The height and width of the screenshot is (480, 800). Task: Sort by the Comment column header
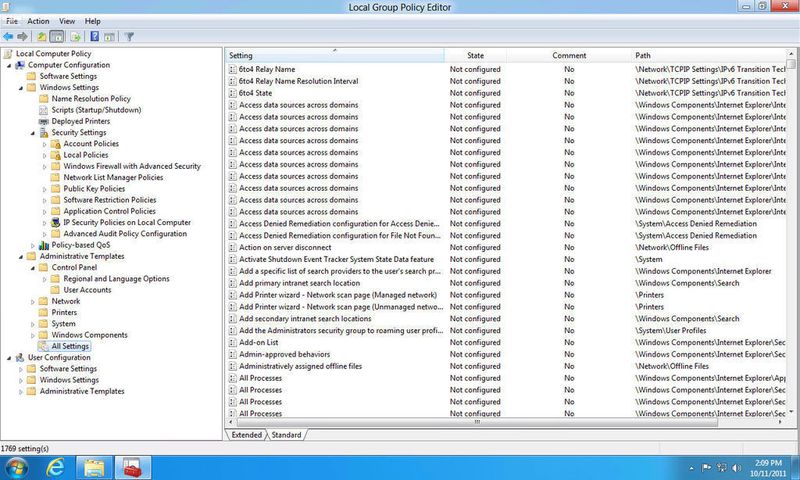[x=569, y=56]
